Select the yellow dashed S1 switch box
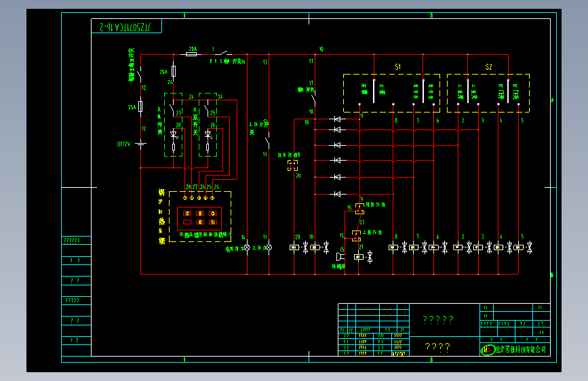 point(391,93)
